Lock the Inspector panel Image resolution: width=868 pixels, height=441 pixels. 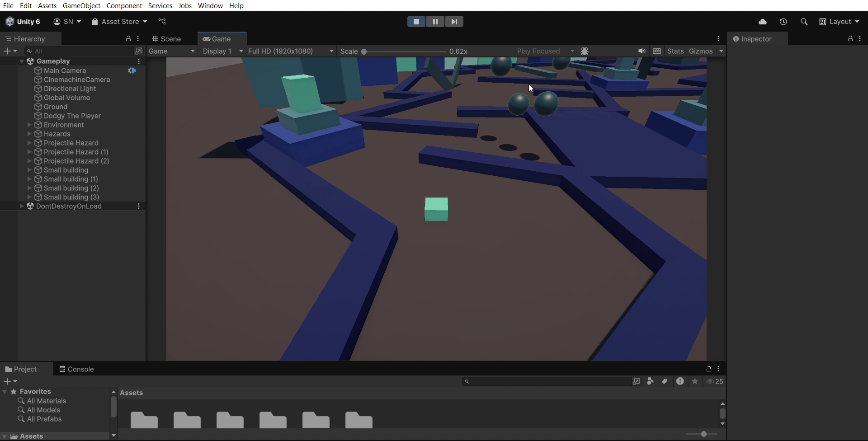click(x=850, y=39)
